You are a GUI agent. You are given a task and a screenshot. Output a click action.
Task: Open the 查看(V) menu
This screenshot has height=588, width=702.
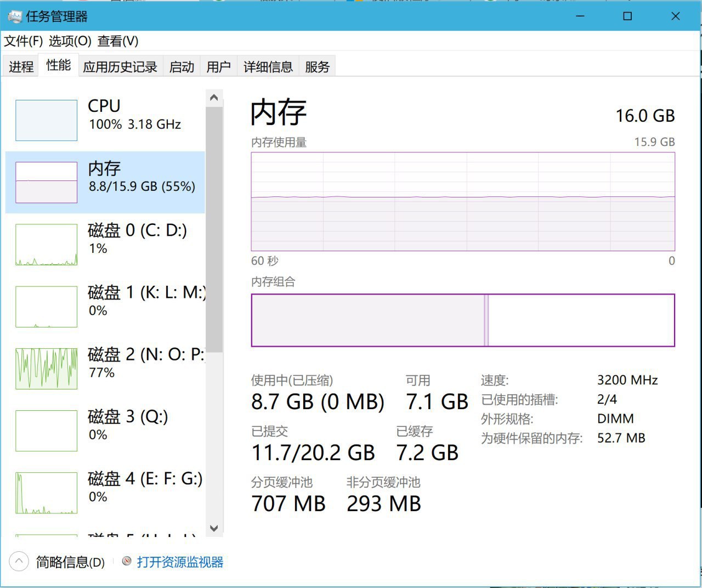tap(118, 41)
